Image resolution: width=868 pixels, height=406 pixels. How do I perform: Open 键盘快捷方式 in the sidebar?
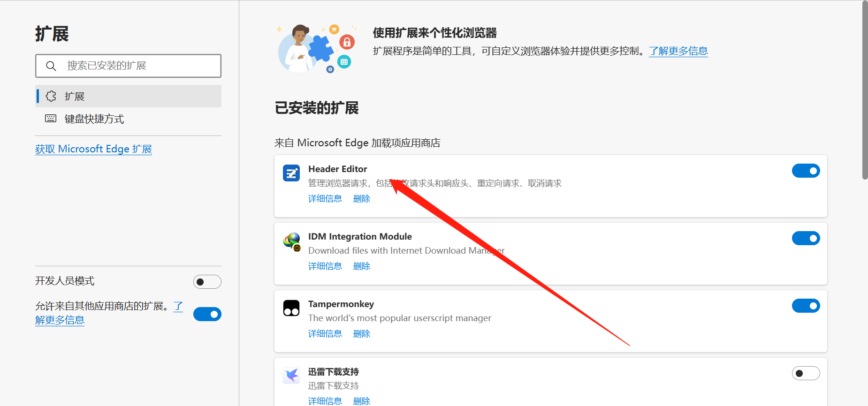(129, 119)
